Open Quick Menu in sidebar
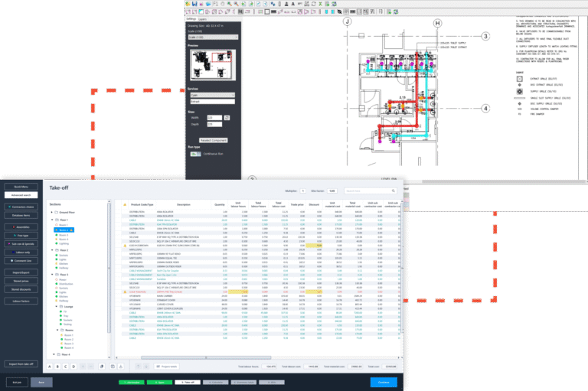This screenshot has width=588, height=391. [21, 187]
